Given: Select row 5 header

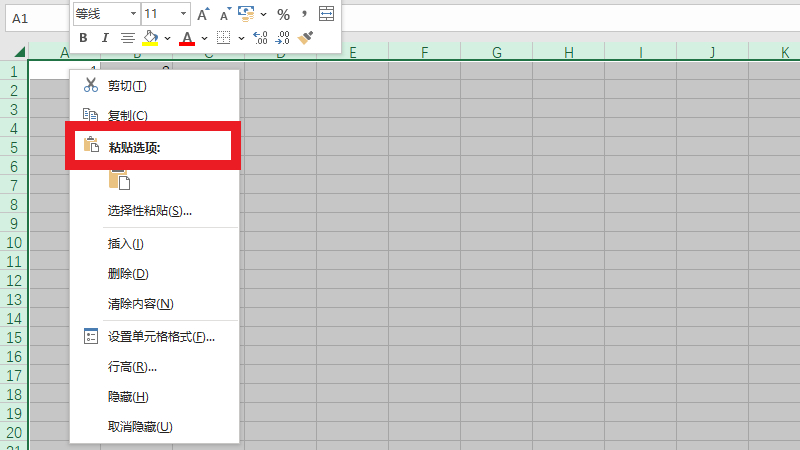Looking at the screenshot, I should [14, 147].
